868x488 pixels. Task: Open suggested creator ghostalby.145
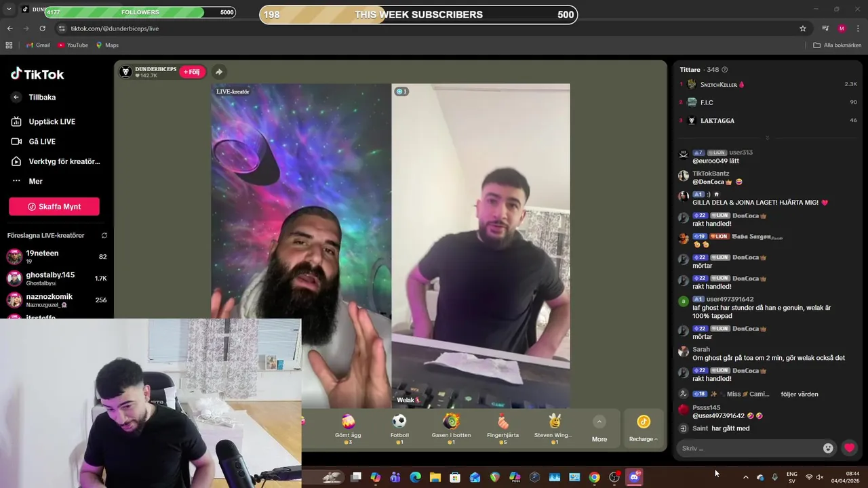[x=56, y=278]
